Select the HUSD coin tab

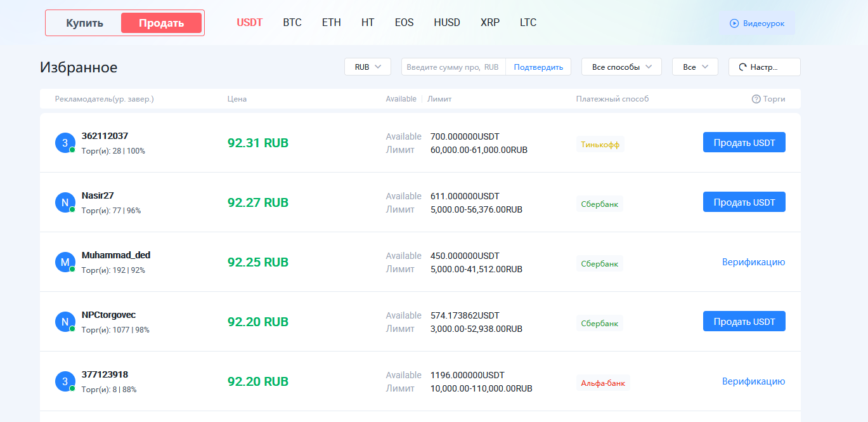pos(447,22)
